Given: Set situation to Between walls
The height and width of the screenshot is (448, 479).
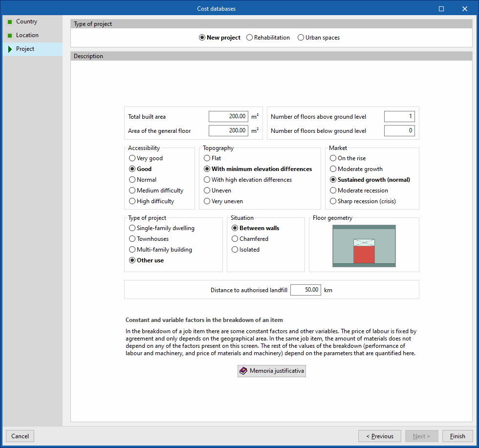Looking at the screenshot, I should [x=255, y=228].
